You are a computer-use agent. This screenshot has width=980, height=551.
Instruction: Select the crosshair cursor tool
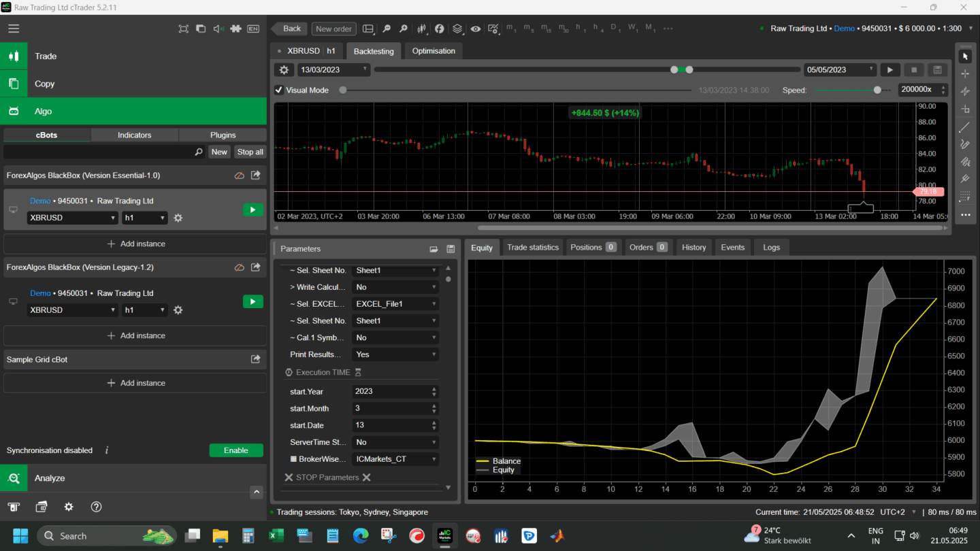(964, 73)
